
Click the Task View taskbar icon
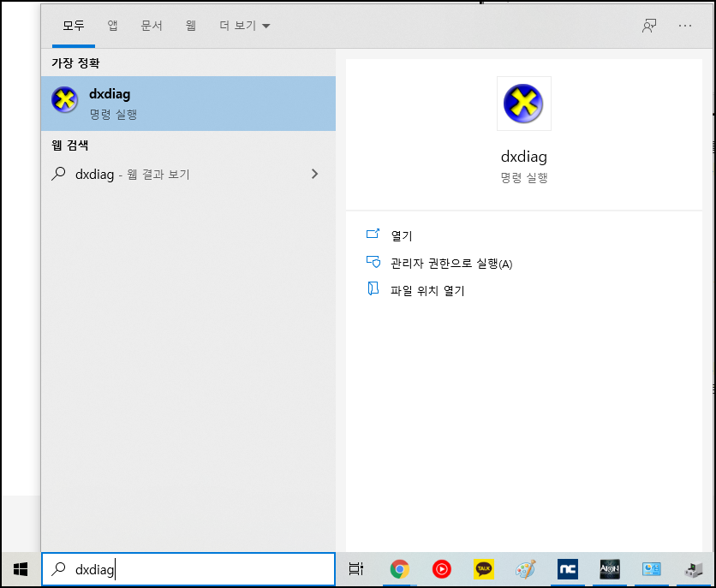[x=356, y=569]
